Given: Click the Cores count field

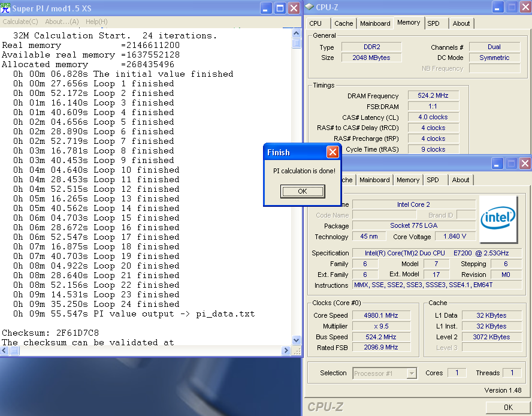Looking at the screenshot, I should pyautogui.click(x=457, y=373).
